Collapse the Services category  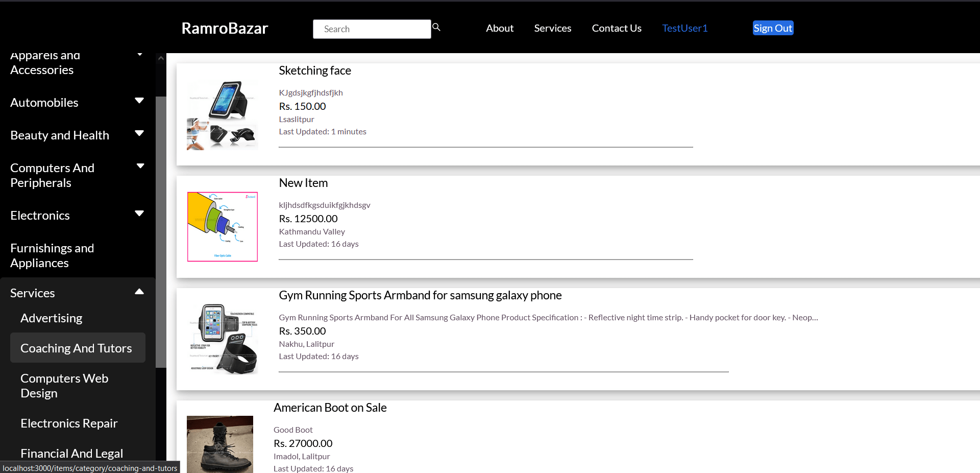coord(139,291)
